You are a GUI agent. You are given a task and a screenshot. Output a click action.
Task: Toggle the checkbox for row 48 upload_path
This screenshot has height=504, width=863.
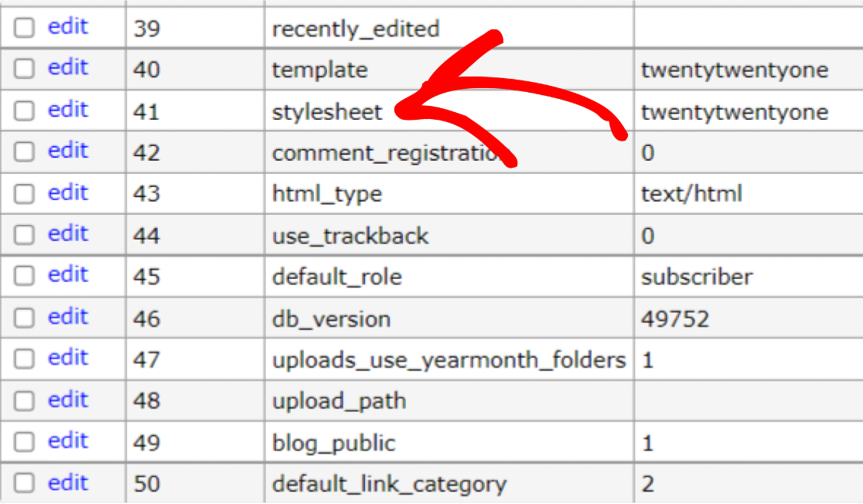tap(24, 400)
